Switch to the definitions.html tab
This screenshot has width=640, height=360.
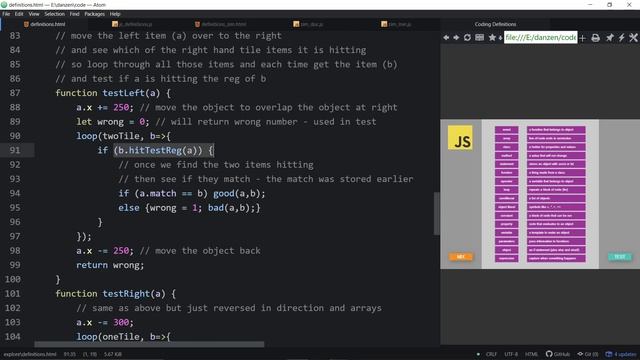pos(45,24)
